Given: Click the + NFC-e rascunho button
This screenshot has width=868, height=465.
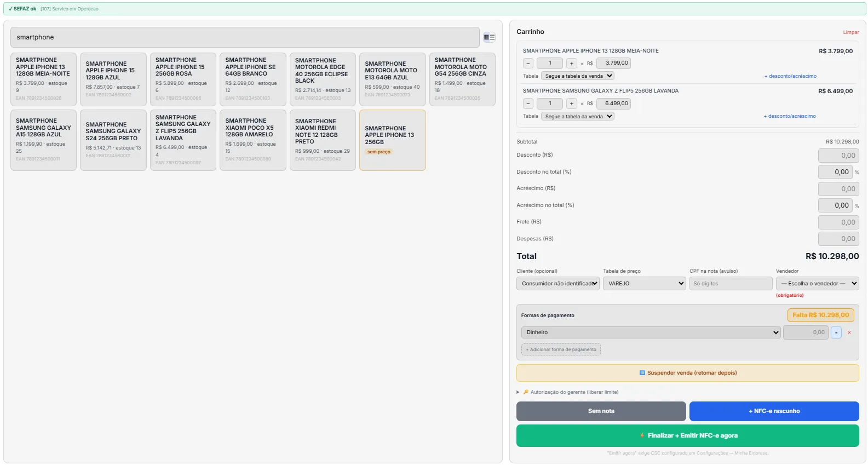Looking at the screenshot, I should click(774, 411).
